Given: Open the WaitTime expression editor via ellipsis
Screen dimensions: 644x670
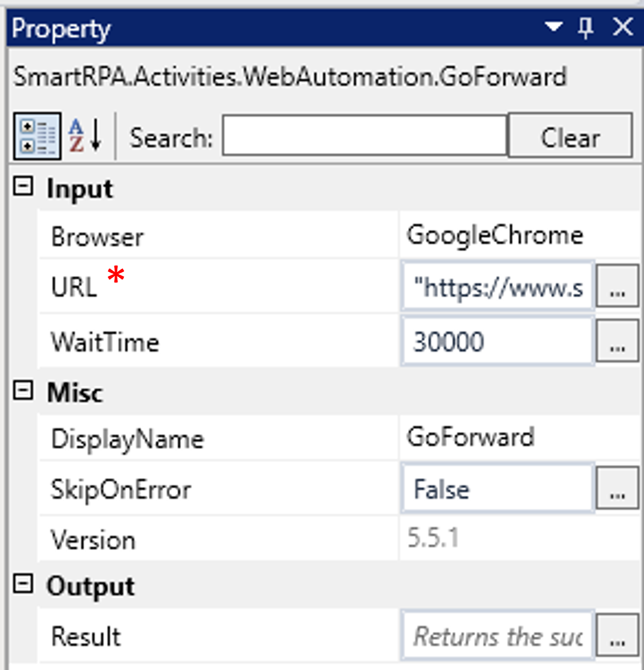Looking at the screenshot, I should [617, 341].
